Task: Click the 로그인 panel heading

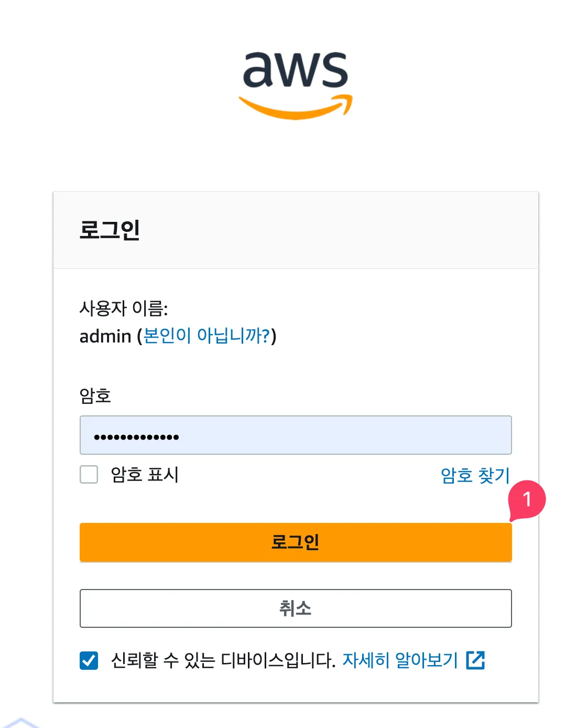Action: pos(110,230)
